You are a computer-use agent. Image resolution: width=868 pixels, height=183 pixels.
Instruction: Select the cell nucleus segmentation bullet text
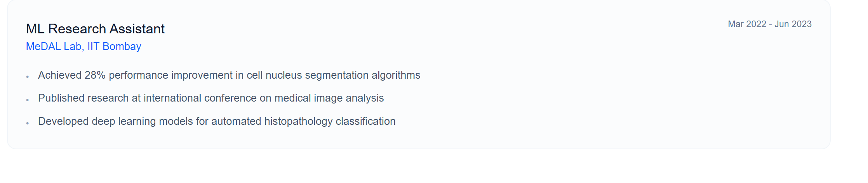click(229, 75)
